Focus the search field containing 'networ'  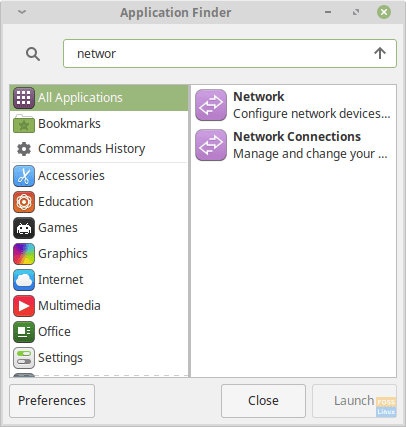230,54
